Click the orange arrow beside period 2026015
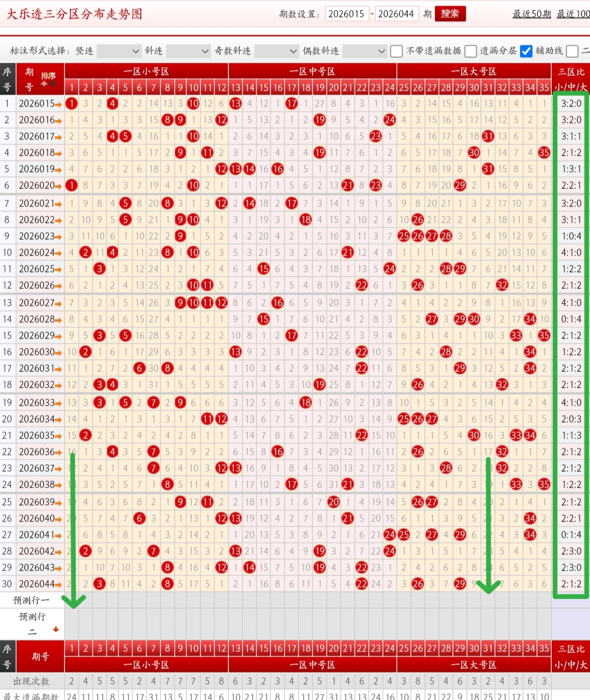Viewport: 590px width, 700px height. point(58,104)
